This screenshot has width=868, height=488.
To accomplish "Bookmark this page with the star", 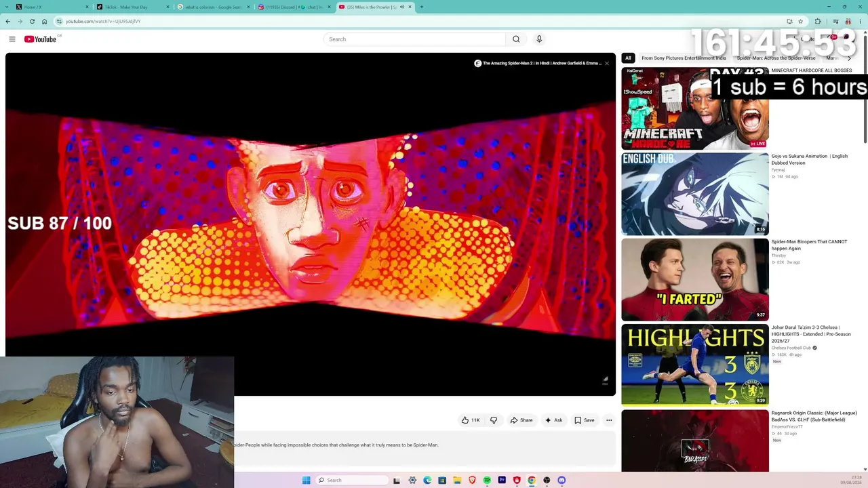I will (800, 21).
